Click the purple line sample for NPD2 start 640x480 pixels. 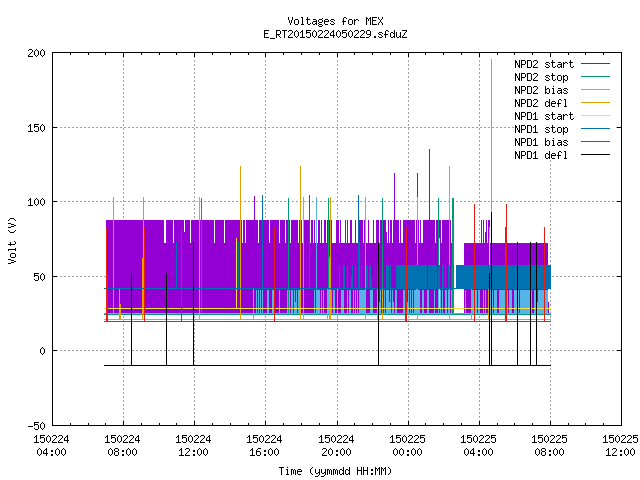click(x=596, y=64)
